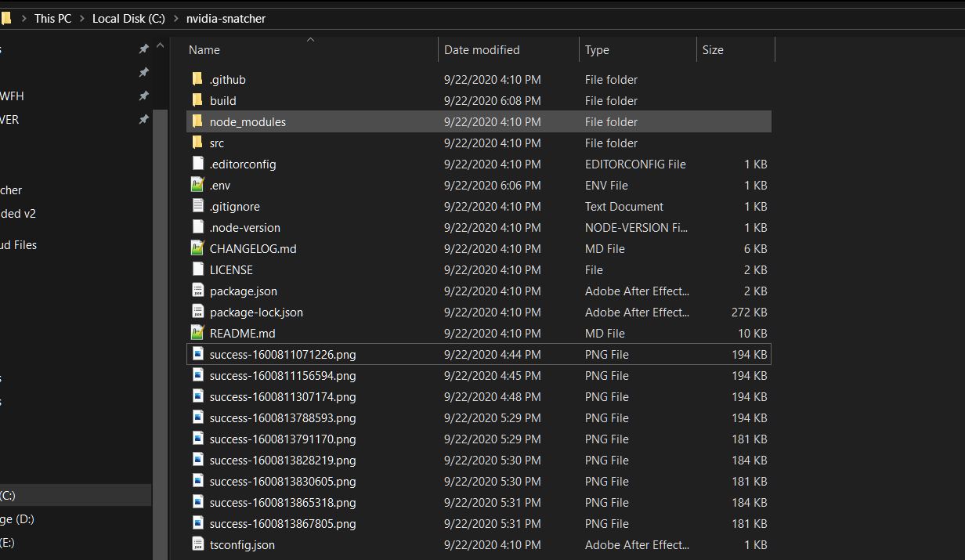
Task: Select the README.md file name
Action: pyautogui.click(x=242, y=333)
